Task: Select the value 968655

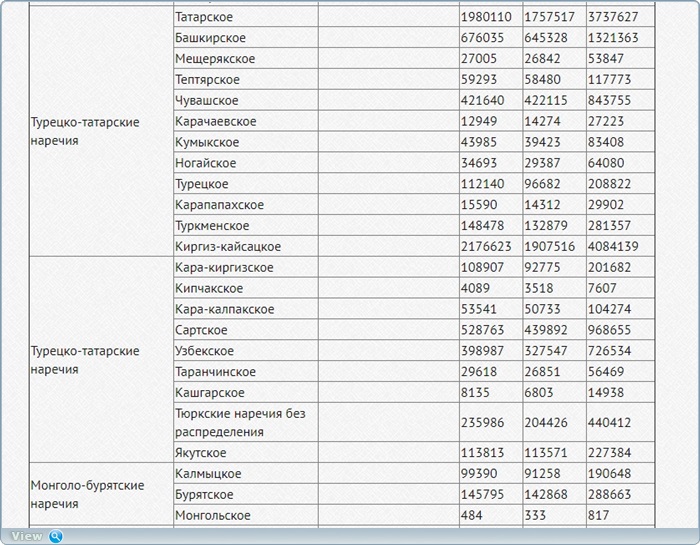Action: pos(609,330)
